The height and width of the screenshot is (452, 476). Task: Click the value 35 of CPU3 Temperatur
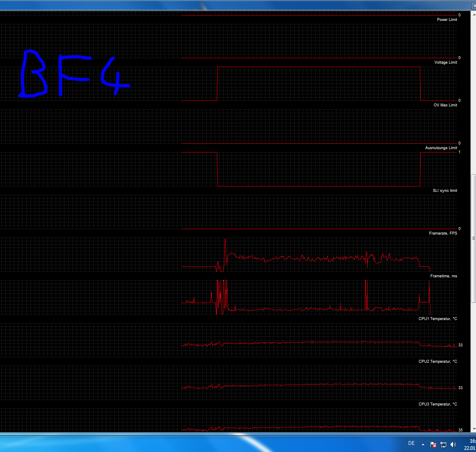coord(461,430)
